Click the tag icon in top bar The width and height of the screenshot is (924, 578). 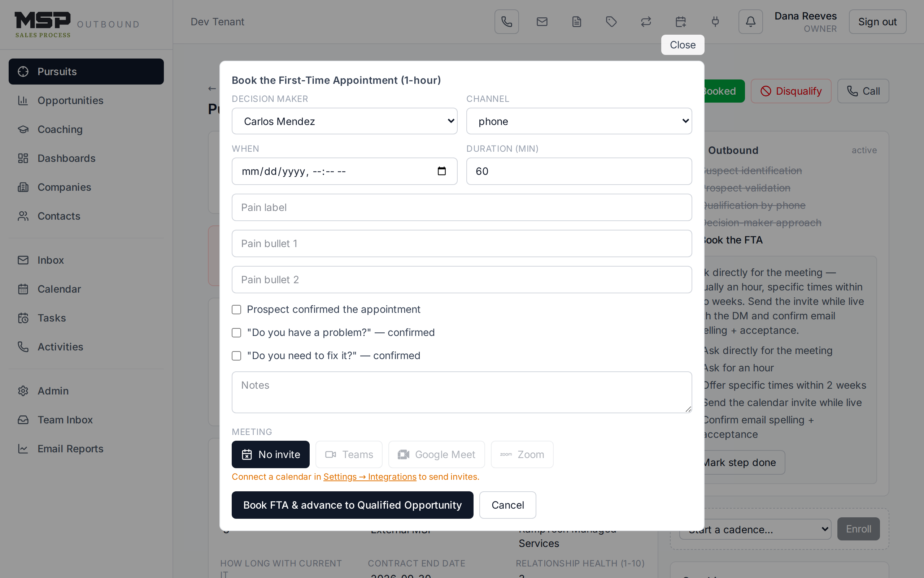tap(611, 22)
